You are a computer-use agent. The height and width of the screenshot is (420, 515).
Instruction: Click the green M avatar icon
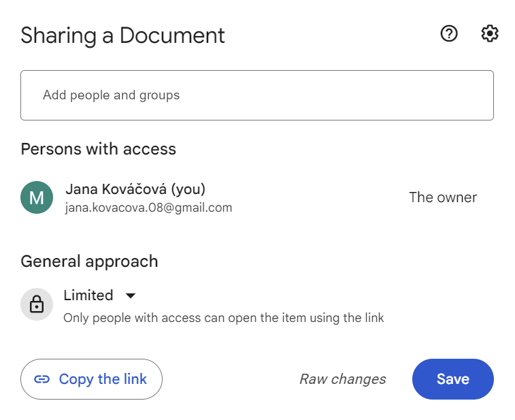37,197
